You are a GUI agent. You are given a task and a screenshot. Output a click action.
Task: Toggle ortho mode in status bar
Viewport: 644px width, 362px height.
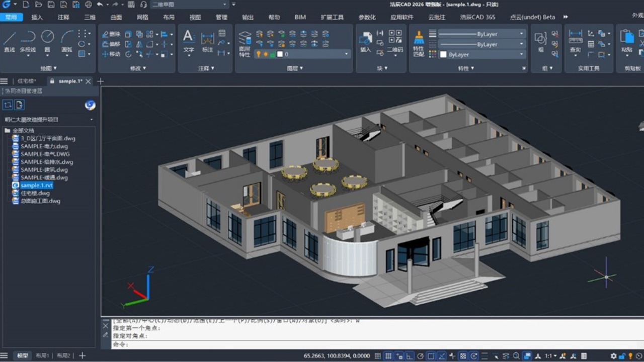409,356
